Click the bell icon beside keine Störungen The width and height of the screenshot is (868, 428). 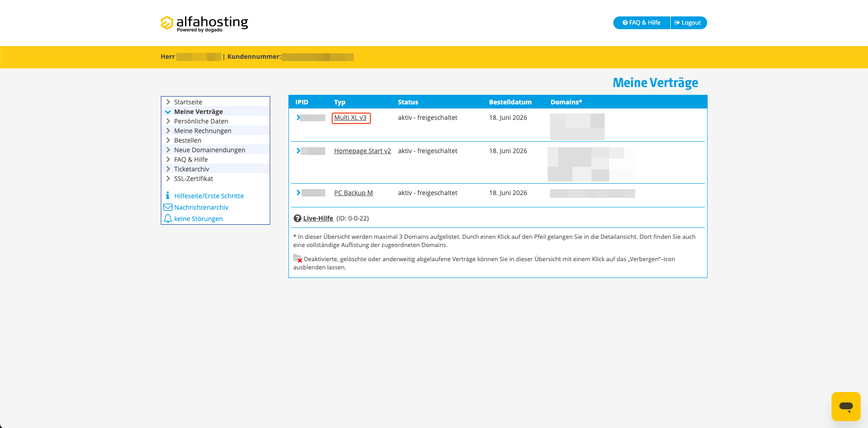coord(168,218)
